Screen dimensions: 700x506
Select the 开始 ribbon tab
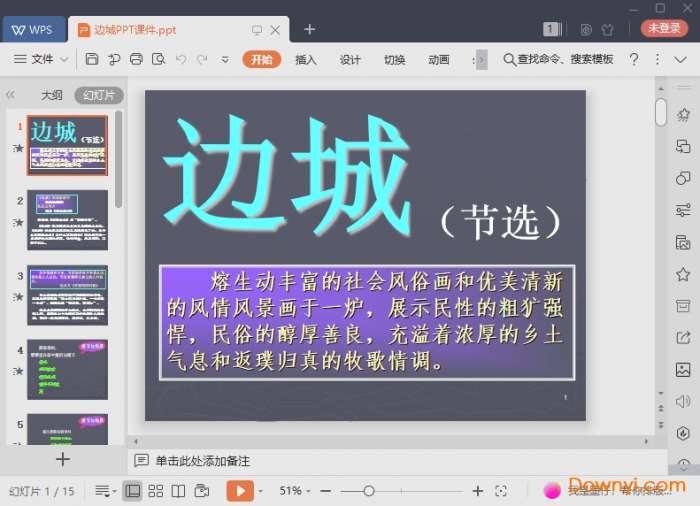262,59
